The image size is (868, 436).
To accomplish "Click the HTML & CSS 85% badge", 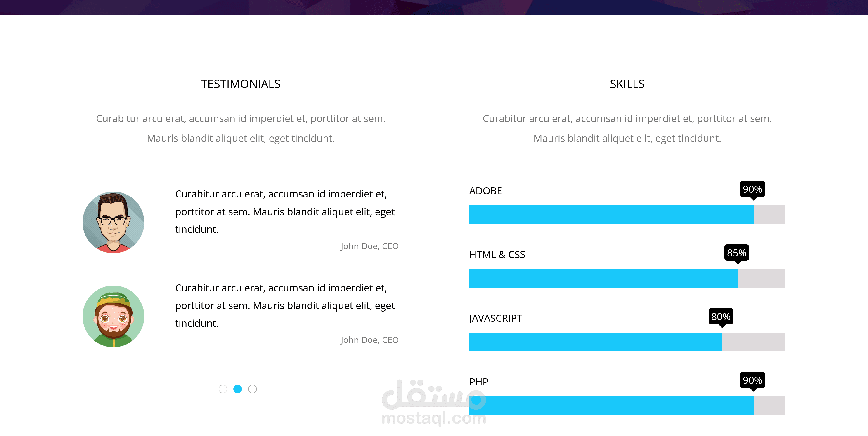I will click(x=736, y=253).
